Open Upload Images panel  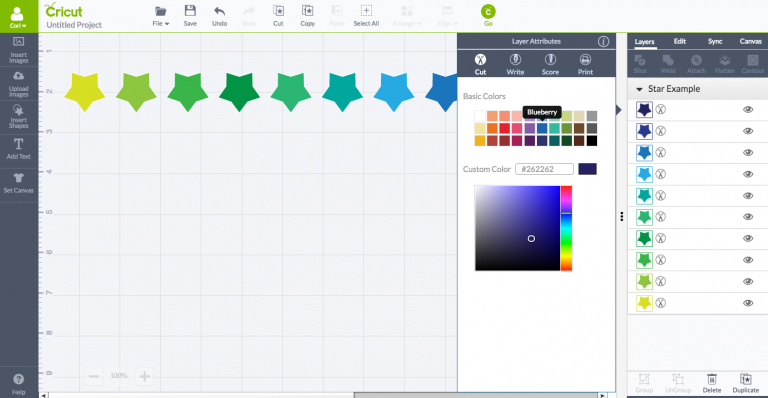coord(19,84)
